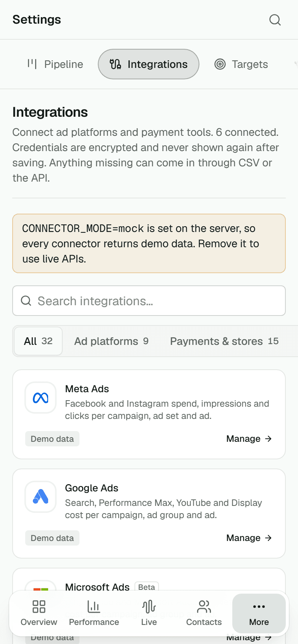
Task: Click the Settings page title
Action: click(37, 19)
